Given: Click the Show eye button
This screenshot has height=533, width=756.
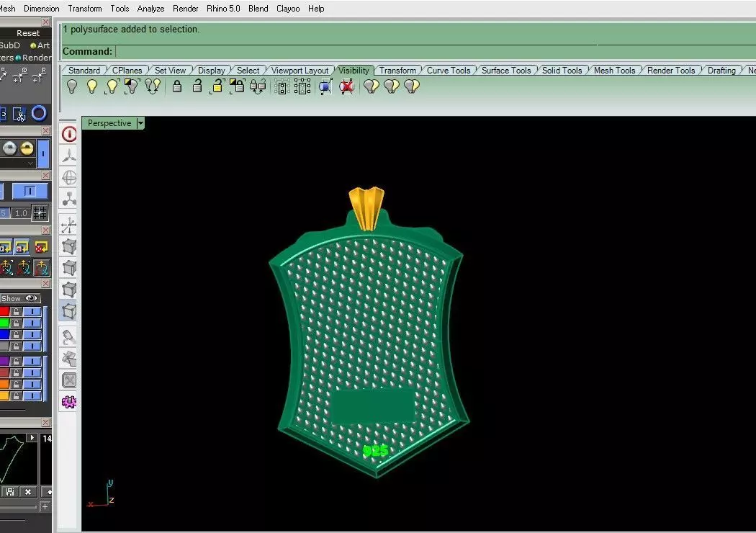Looking at the screenshot, I should point(19,299).
